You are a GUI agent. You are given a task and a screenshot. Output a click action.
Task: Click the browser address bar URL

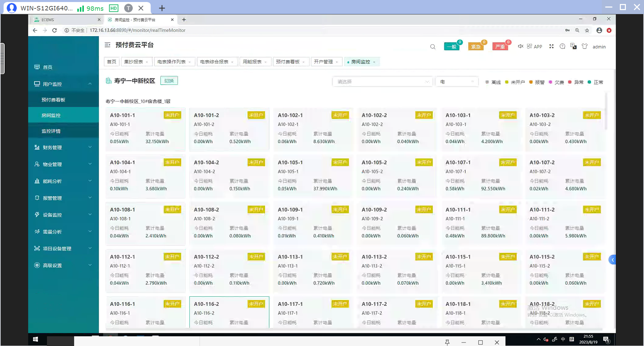pos(138,30)
